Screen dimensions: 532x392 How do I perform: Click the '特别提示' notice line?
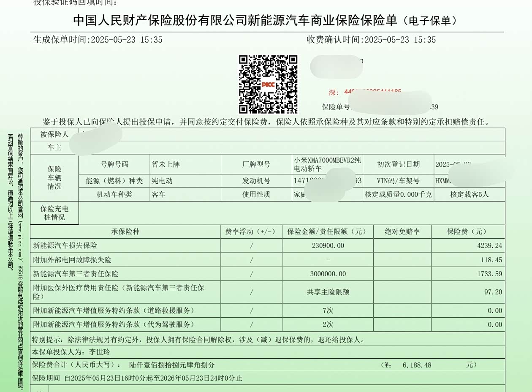[x=198, y=340]
